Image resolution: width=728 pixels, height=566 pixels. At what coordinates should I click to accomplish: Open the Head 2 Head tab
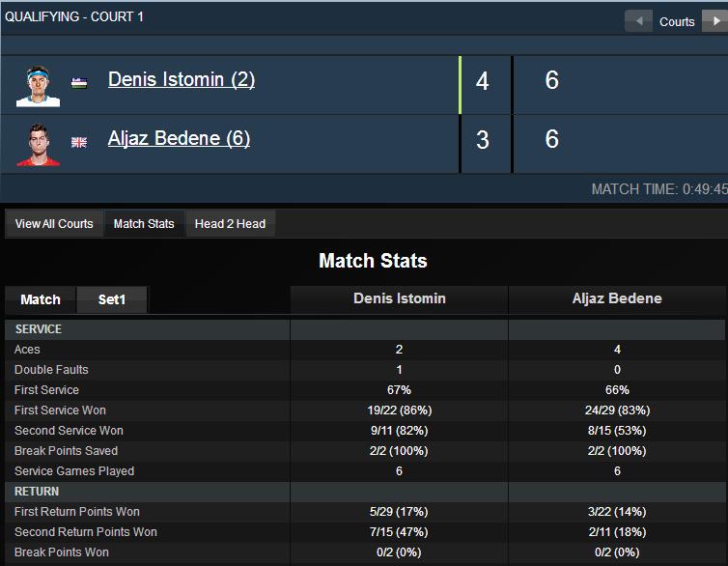pos(231,224)
